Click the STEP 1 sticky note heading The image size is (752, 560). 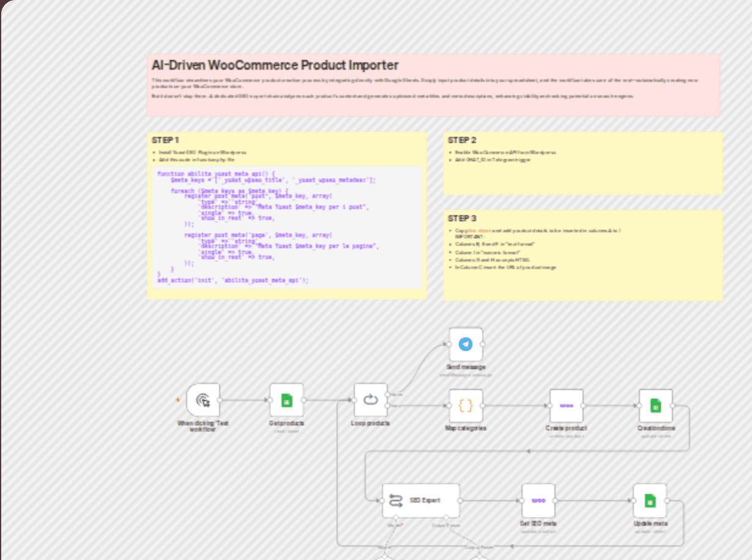[165, 140]
